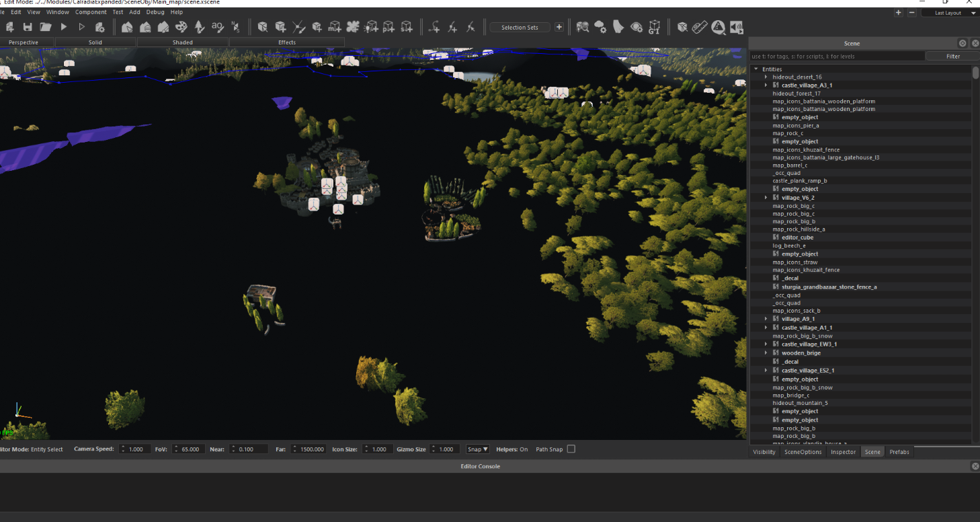Choose the tree flora painting tool

[x=200, y=27]
